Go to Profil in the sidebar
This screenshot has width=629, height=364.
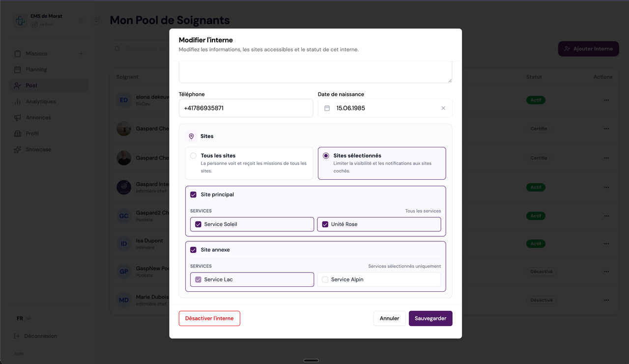point(32,134)
